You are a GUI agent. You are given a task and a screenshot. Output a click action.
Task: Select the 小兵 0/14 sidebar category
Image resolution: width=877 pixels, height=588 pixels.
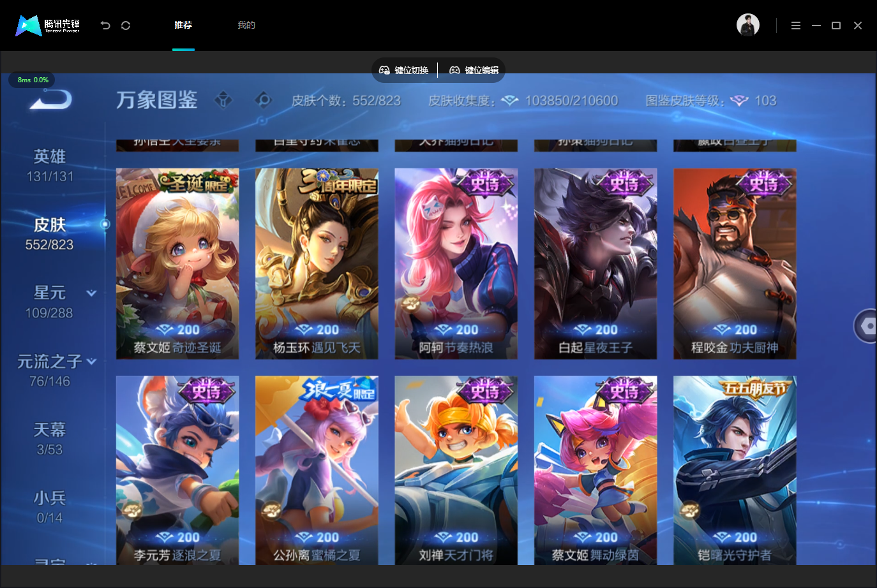(50, 507)
